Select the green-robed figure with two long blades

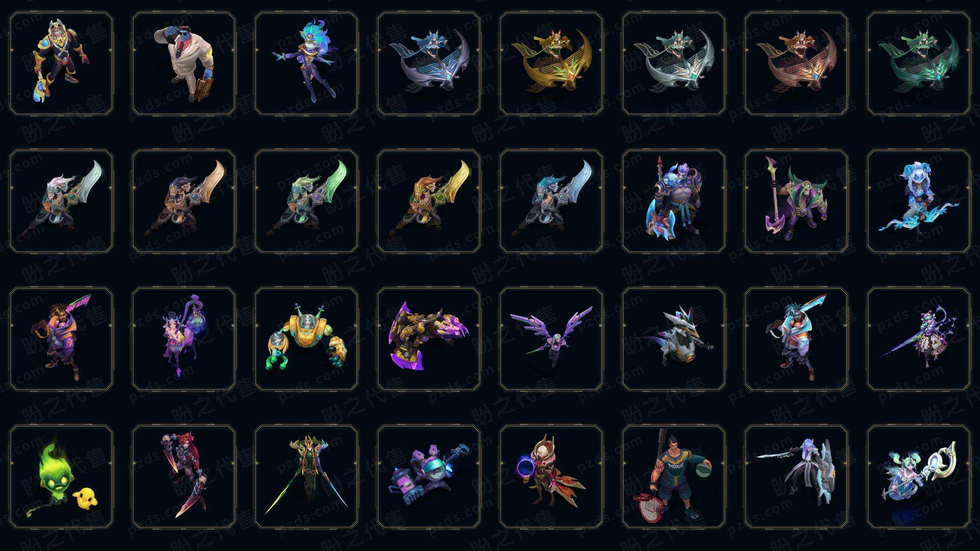[306, 477]
